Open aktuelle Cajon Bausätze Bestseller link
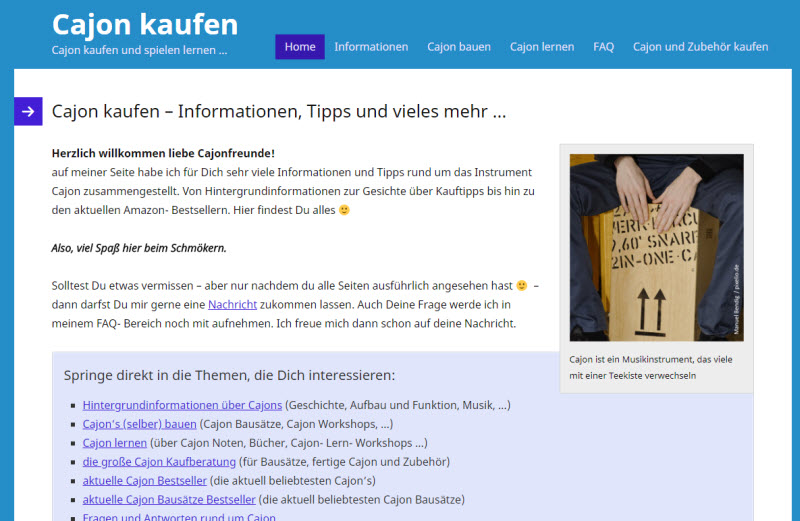The height and width of the screenshot is (521, 800). tap(169, 500)
